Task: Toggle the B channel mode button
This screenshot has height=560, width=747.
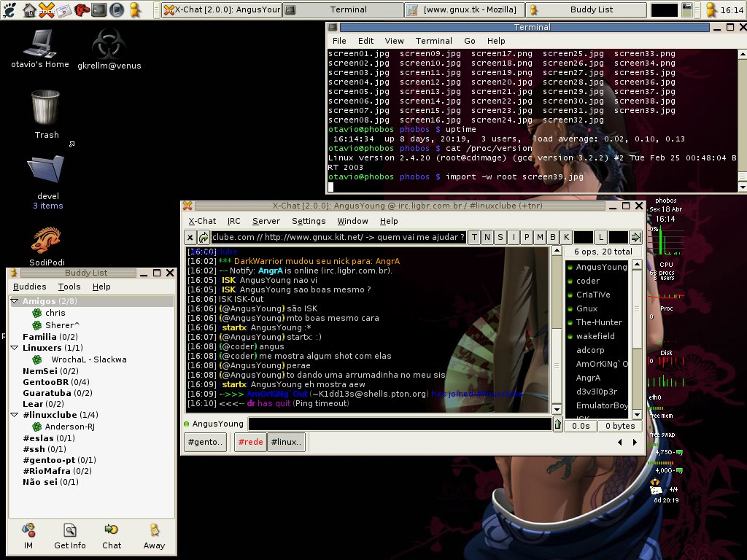Action: (x=553, y=237)
